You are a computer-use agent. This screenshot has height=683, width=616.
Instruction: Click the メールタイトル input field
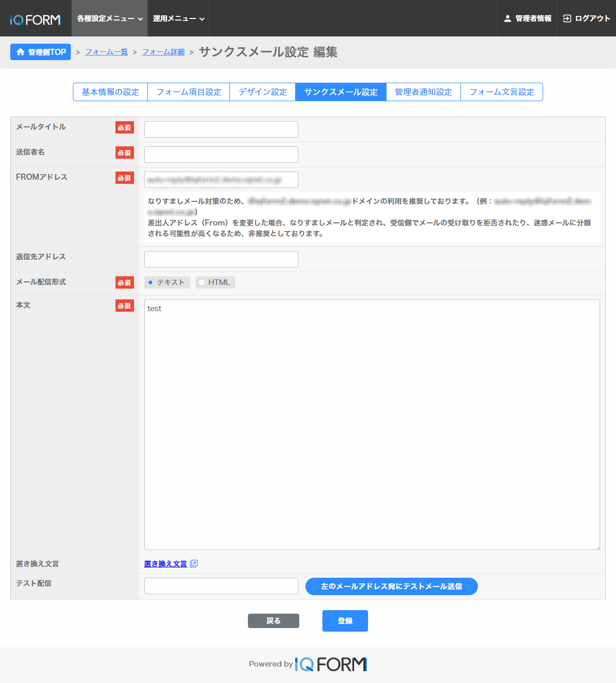(221, 129)
